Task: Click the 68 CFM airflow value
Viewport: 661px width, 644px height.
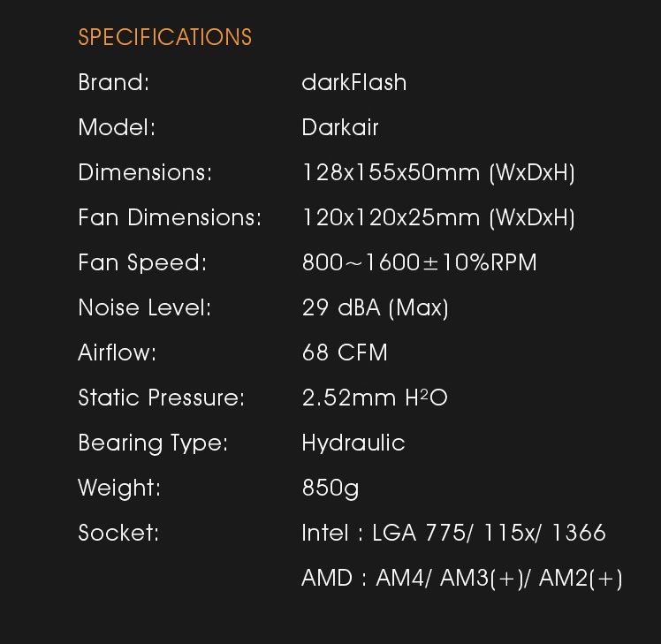Action: [345, 352]
